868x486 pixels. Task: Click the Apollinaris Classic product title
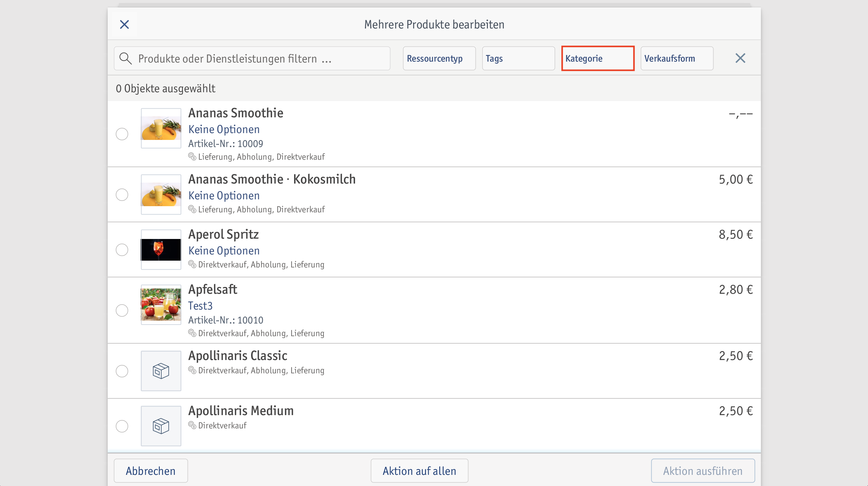coord(237,356)
